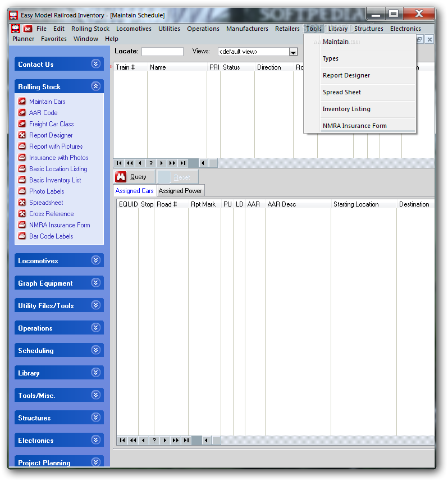
Task: Go to next record in top grid
Action: point(162,163)
